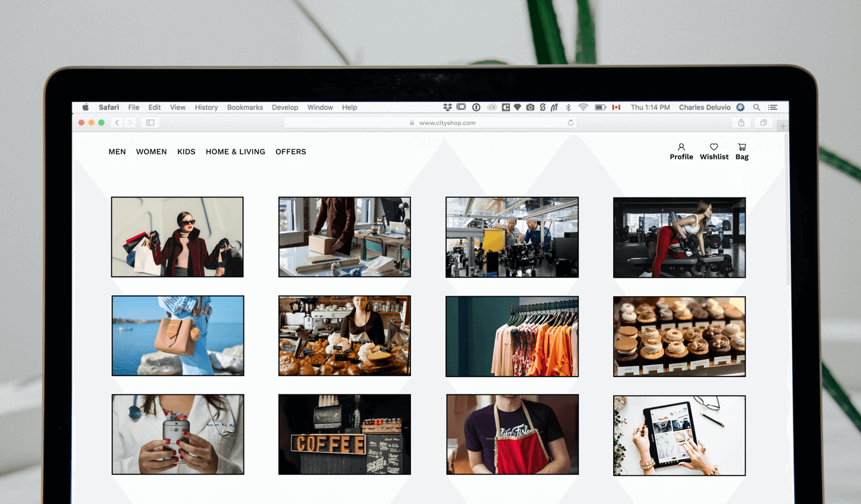Open the woman with shopping bags thumbnail
This screenshot has height=504, width=861.
point(177,237)
